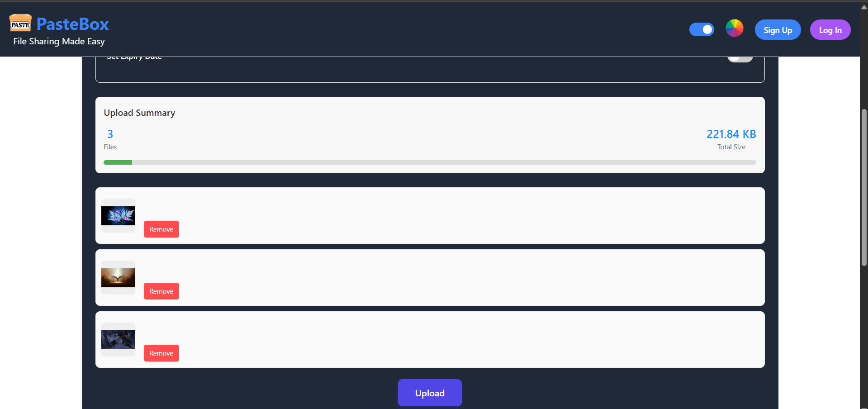The width and height of the screenshot is (868, 409).
Task: Click the Sign Up button
Action: pos(778,30)
